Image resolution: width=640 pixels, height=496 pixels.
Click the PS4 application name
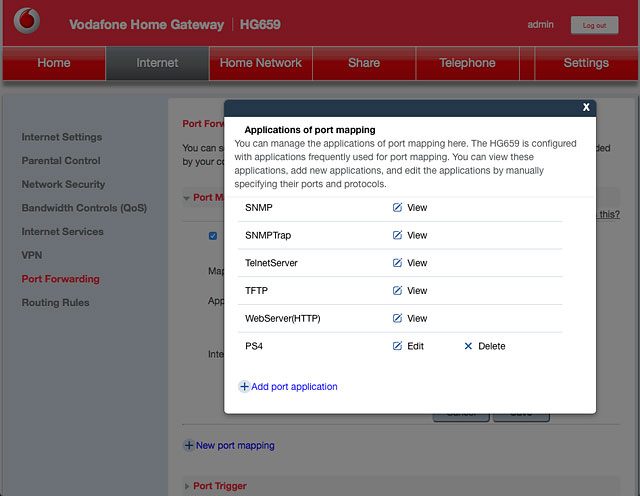(254, 346)
